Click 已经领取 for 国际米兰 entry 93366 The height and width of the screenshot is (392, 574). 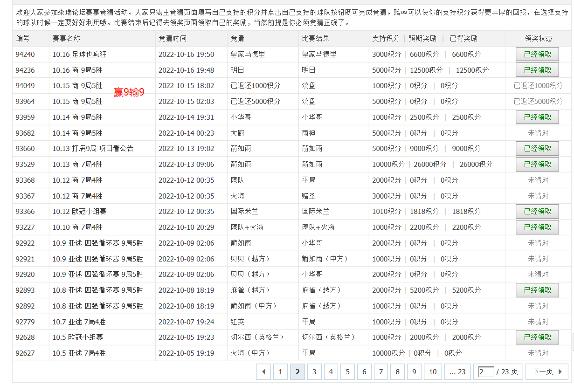(537, 212)
